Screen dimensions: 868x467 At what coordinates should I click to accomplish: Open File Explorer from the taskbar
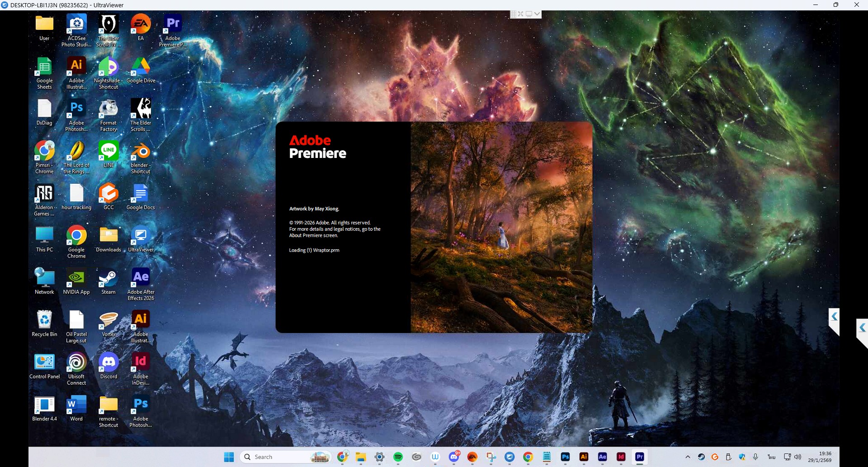coord(360,457)
